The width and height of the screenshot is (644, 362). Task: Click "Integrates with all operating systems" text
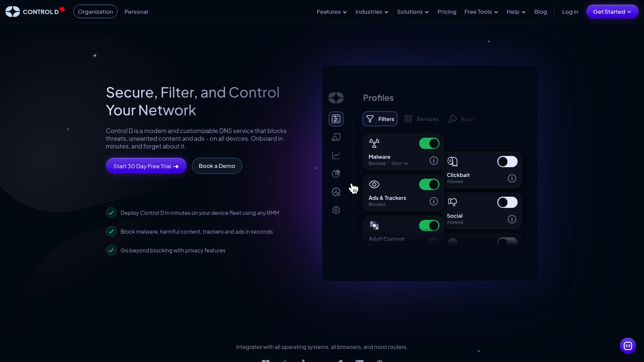322,347
